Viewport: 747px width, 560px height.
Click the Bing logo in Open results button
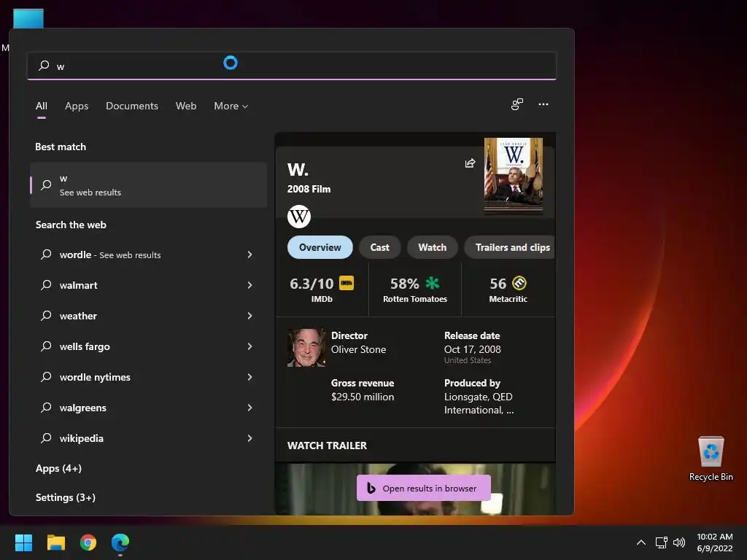(x=371, y=488)
